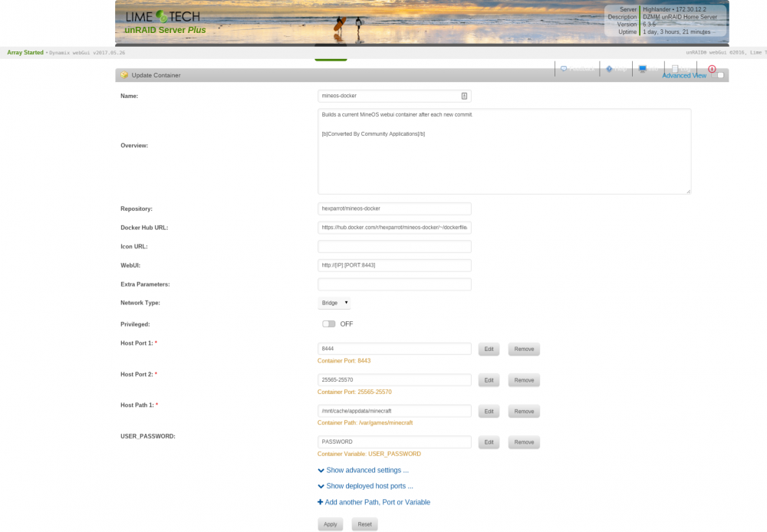Click the Container Port: 25565-25570 label
This screenshot has height=532, width=767.
354,392
